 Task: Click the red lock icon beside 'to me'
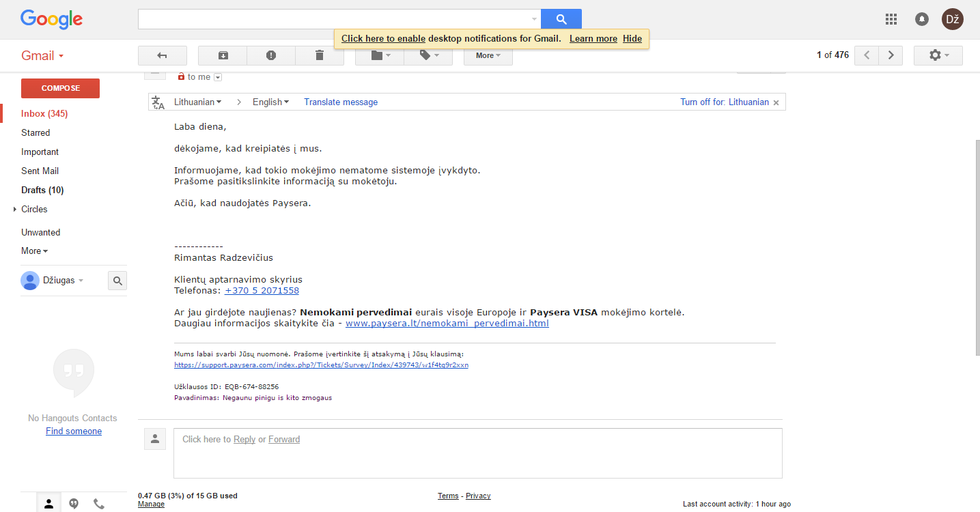181,77
